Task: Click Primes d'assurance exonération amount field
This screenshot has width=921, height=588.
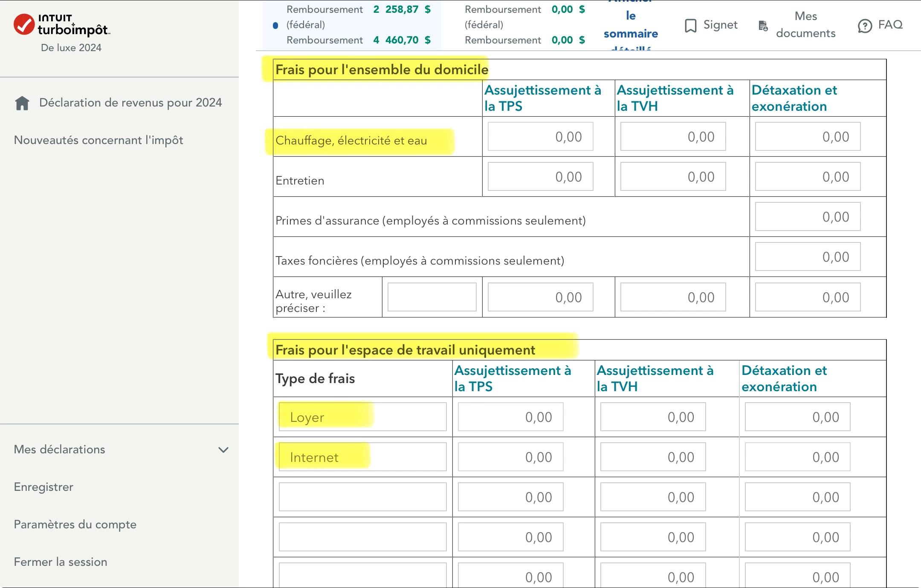Action: click(x=808, y=217)
